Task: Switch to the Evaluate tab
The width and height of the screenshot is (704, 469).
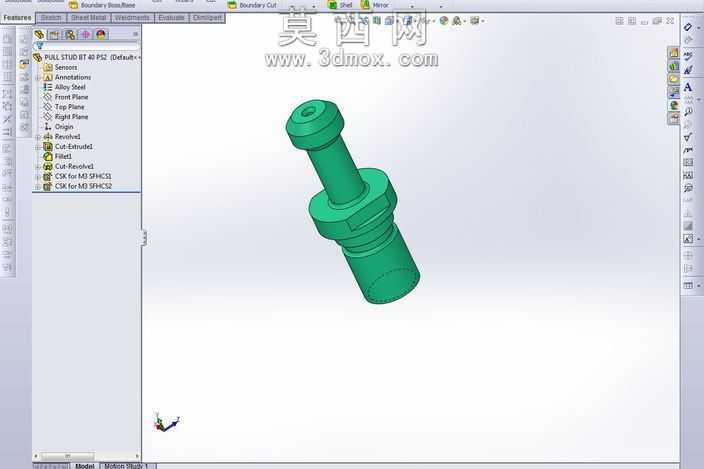Action: (x=171, y=18)
